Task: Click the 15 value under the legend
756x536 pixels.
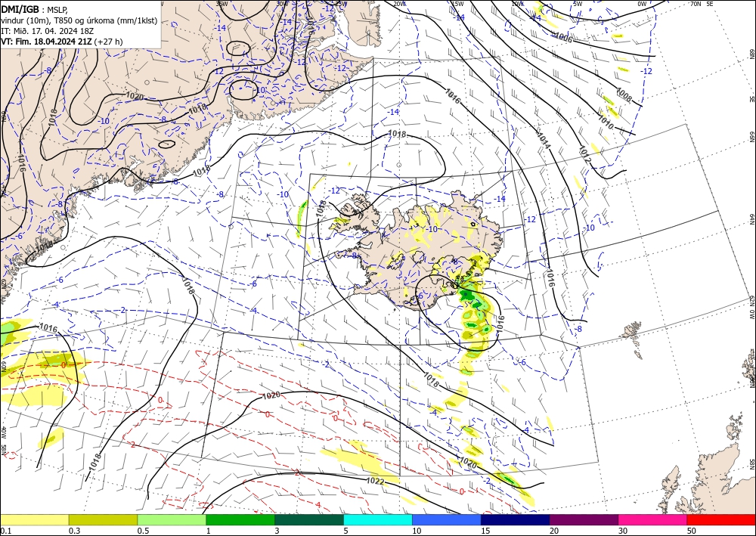Action: (x=485, y=531)
